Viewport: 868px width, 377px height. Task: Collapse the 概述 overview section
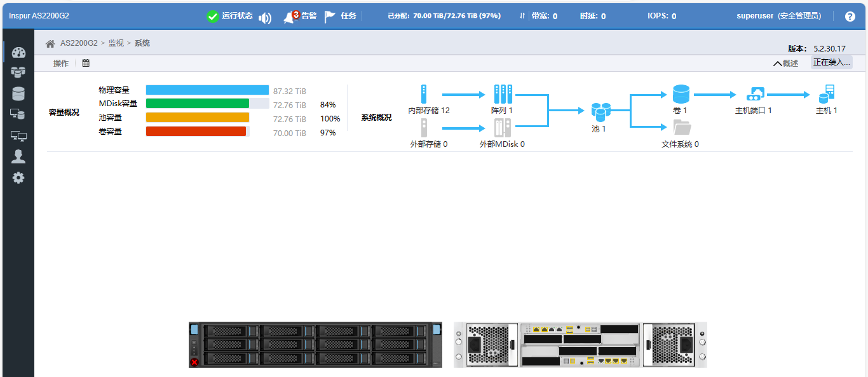coord(785,63)
